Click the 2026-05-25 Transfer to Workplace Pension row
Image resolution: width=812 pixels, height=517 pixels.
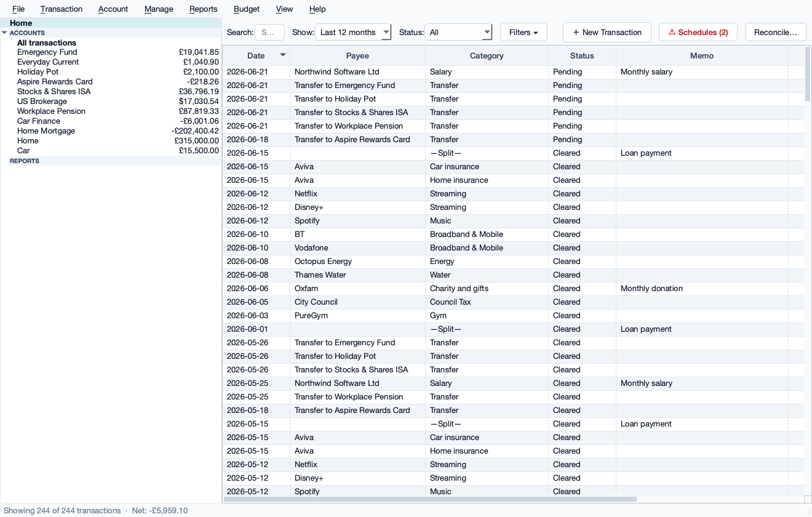[513, 397]
